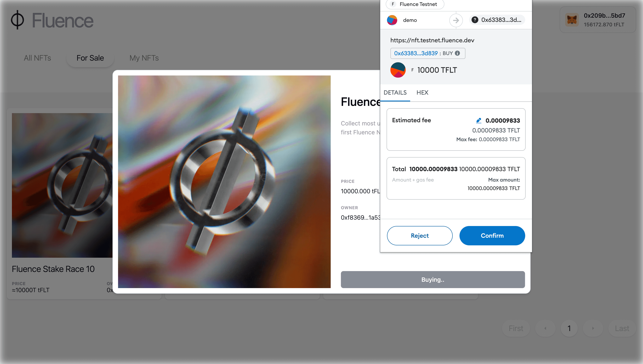This screenshot has width=643, height=364.
Task: Click the demo account avatar in the popup
Action: (392, 20)
